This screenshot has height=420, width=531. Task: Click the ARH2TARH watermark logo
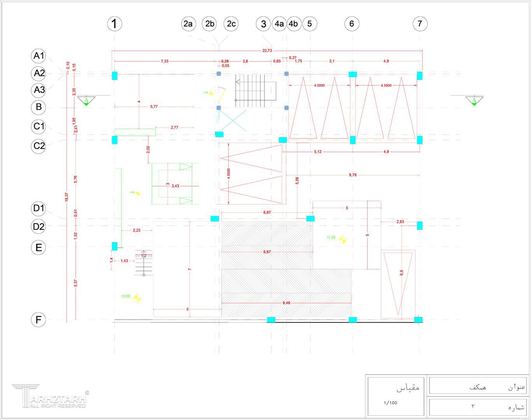coord(50,397)
